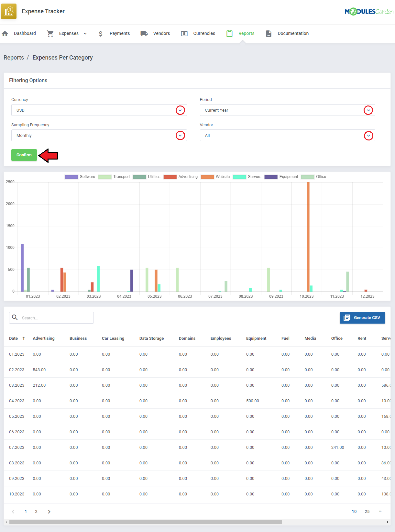395x532 pixels.
Task: Toggle the Website legend swatch
Action: click(207, 177)
